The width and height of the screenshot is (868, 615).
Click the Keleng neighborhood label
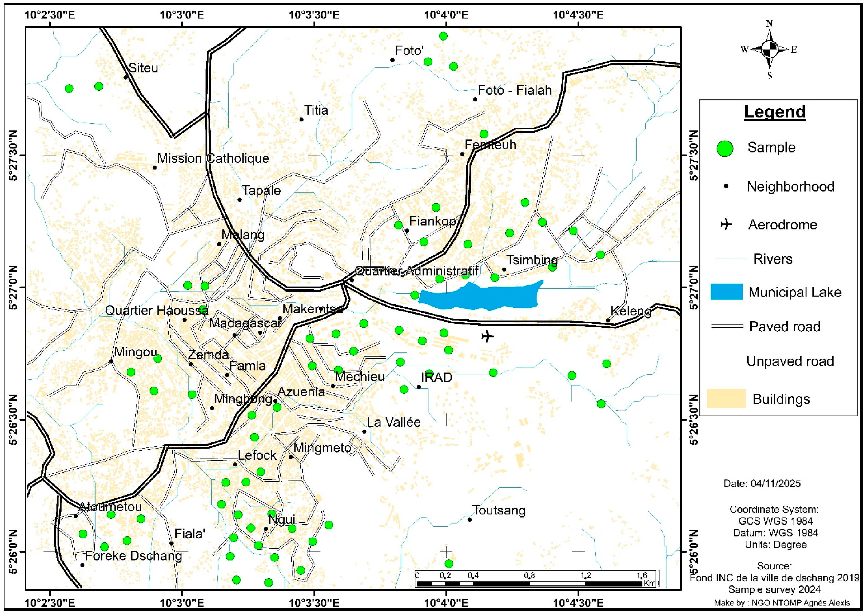pyautogui.click(x=631, y=311)
